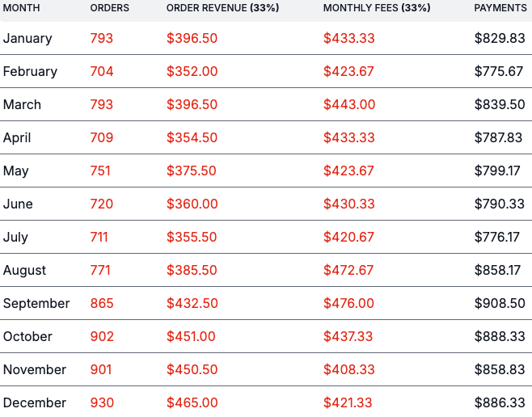Select the June month label
The image size is (532, 417).
pyautogui.click(x=18, y=204)
